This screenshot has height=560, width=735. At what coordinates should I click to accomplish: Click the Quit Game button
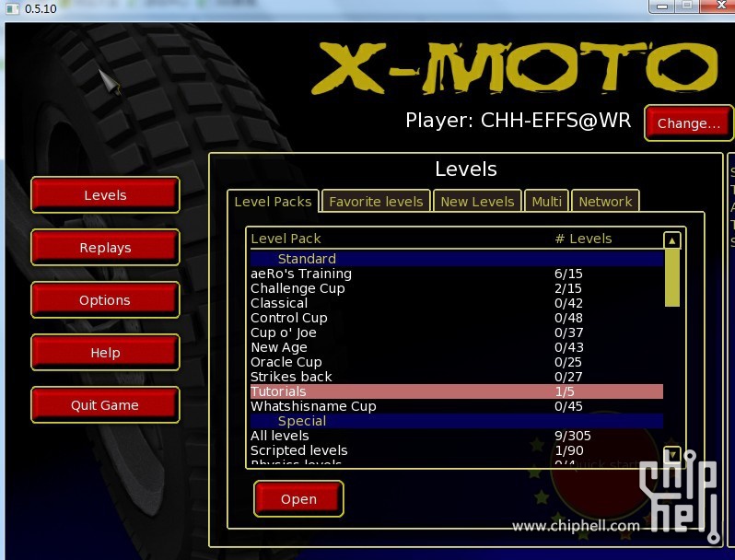[x=106, y=405]
